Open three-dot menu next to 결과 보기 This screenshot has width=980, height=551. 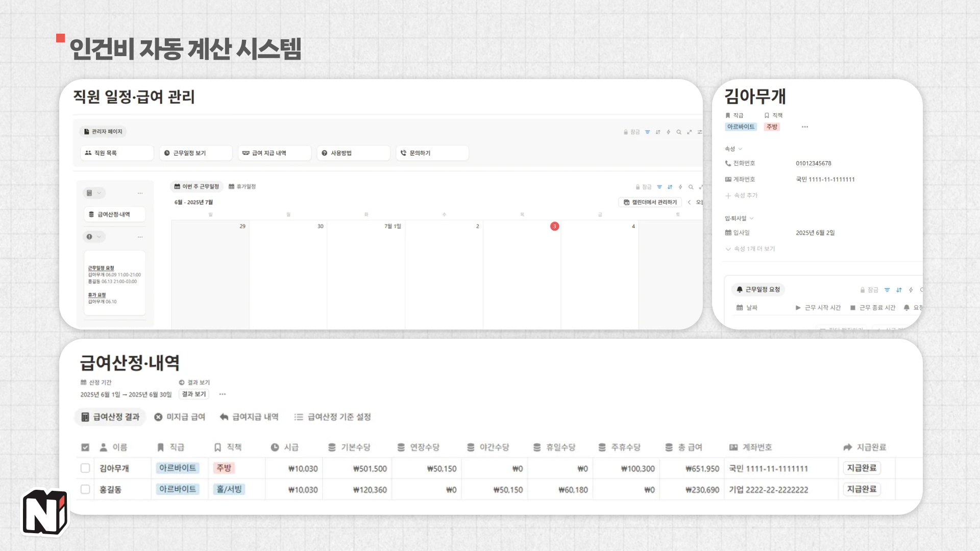pyautogui.click(x=223, y=394)
